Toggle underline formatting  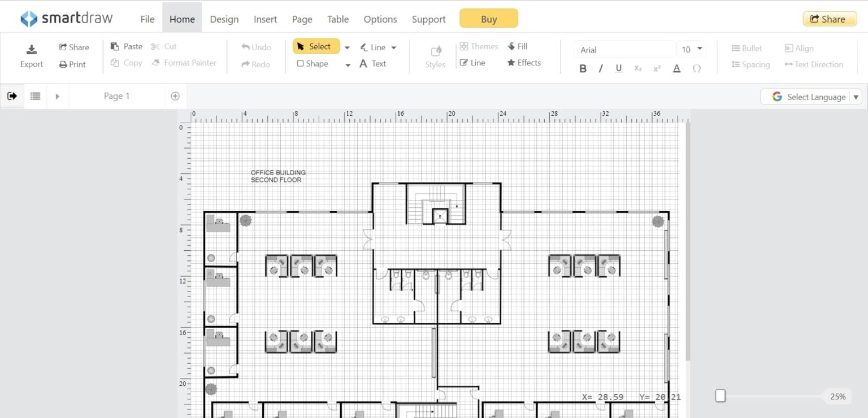619,68
